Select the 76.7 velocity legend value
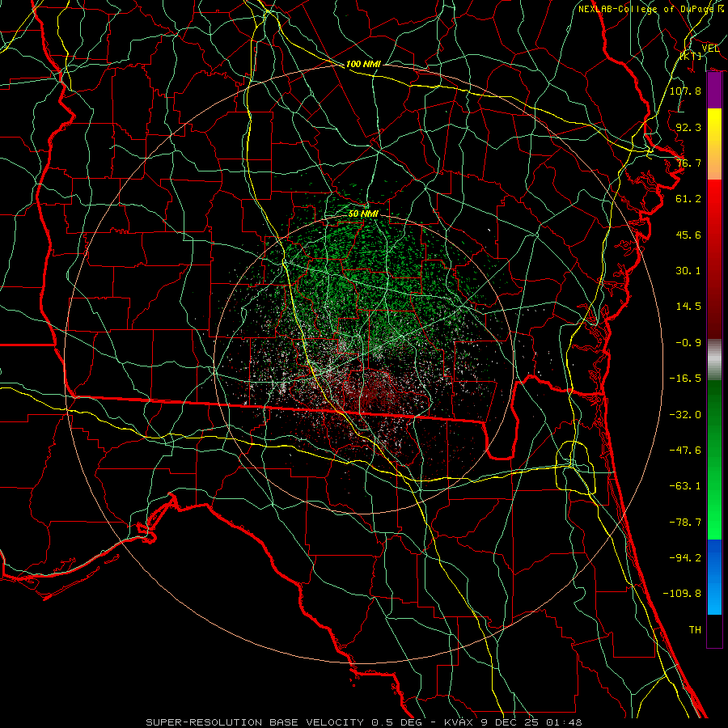The height and width of the screenshot is (728, 728). (688, 163)
